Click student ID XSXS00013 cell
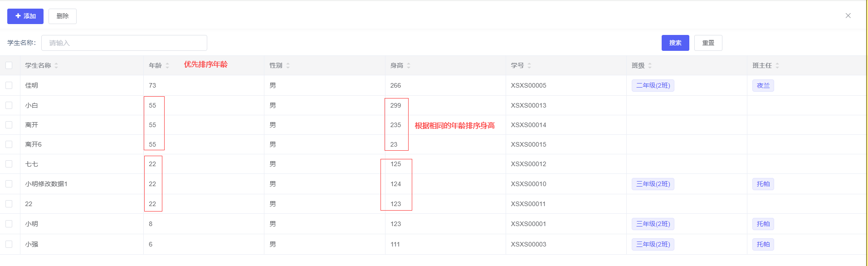The height and width of the screenshot is (266, 868). tap(528, 105)
